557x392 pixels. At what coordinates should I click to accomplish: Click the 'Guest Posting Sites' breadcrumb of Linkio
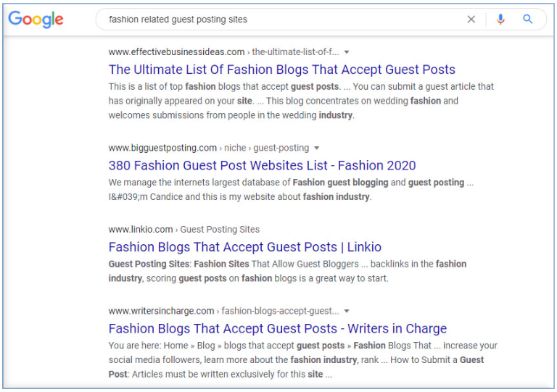[x=220, y=230]
